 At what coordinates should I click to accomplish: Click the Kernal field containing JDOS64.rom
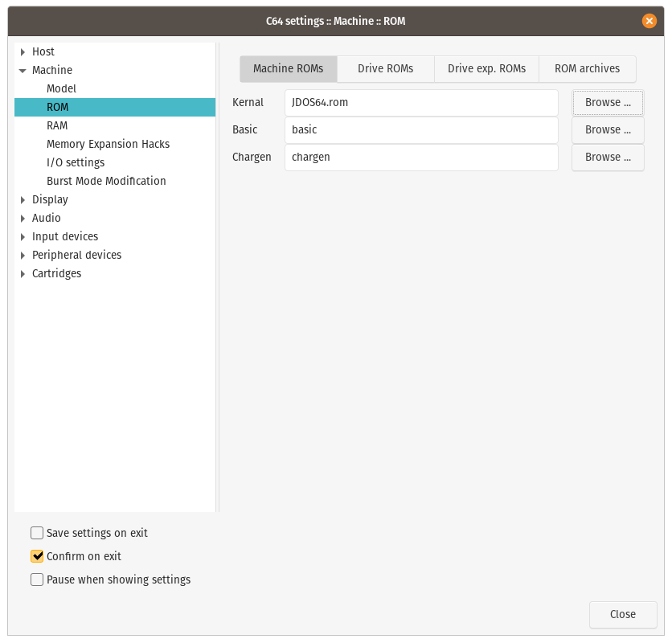[421, 103]
